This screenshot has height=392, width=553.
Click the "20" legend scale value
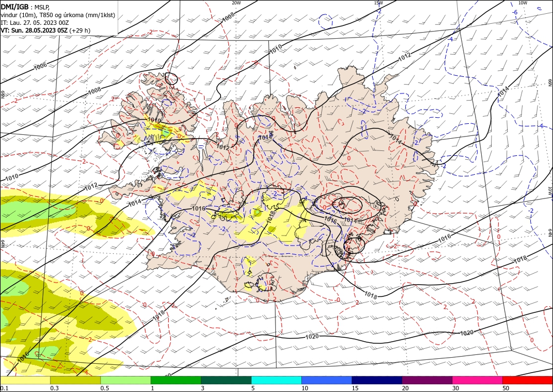(405, 389)
